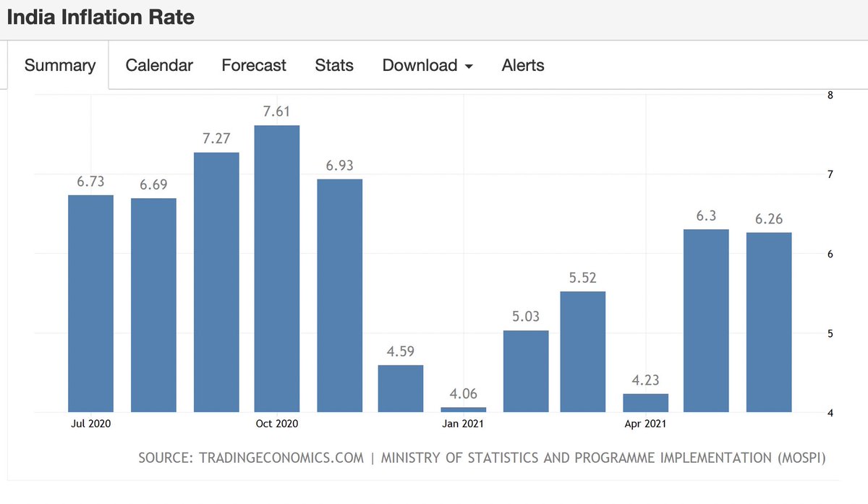Click the 6.26 rightmost bar
Viewport: 868px width, 504px height.
(768, 322)
